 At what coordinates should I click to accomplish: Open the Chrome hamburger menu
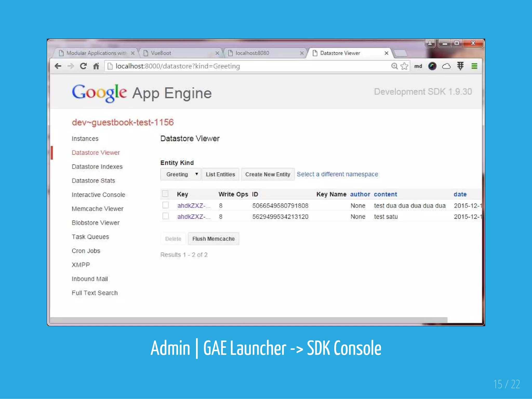tap(474, 66)
